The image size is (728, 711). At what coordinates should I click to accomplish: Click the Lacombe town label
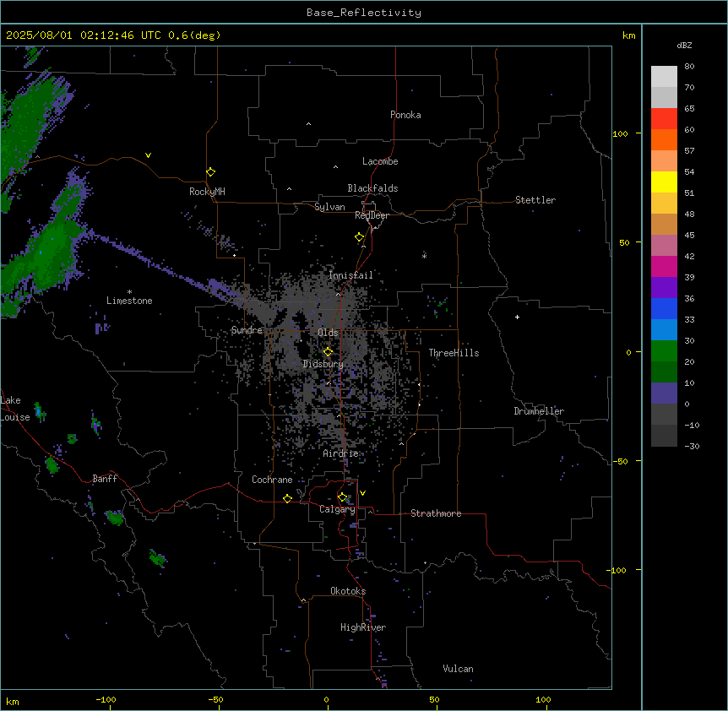point(380,161)
